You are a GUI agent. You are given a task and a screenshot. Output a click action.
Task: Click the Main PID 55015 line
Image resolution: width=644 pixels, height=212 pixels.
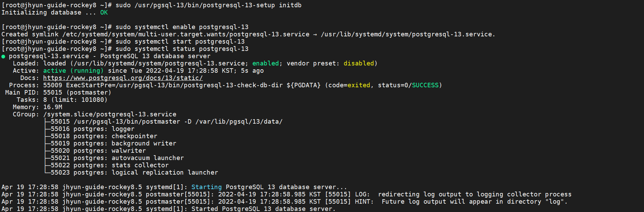[58, 92]
